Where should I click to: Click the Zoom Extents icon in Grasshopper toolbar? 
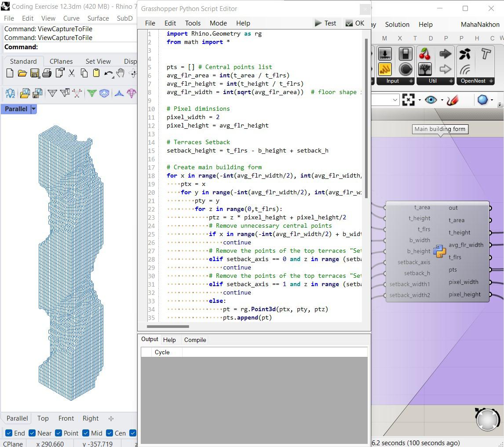tap(408, 100)
